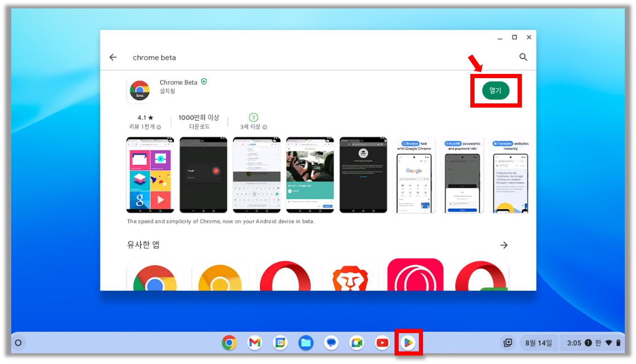Screen dimensions: 636x364
Task: Open the Files app from the shelf
Action: tap(306, 343)
